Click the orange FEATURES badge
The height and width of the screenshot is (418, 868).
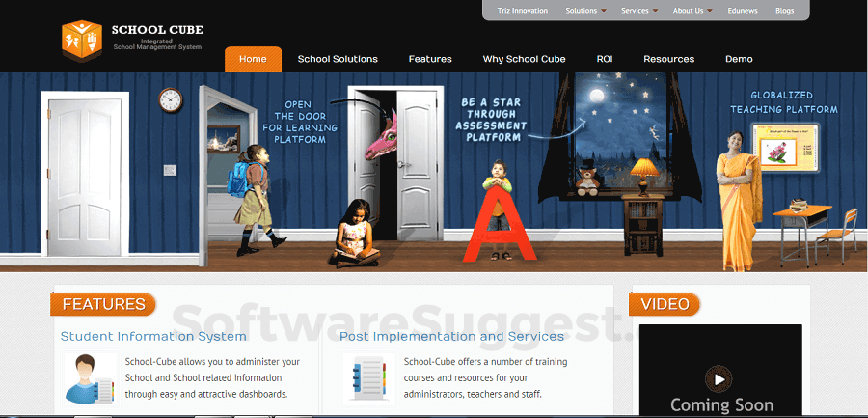[x=103, y=304]
